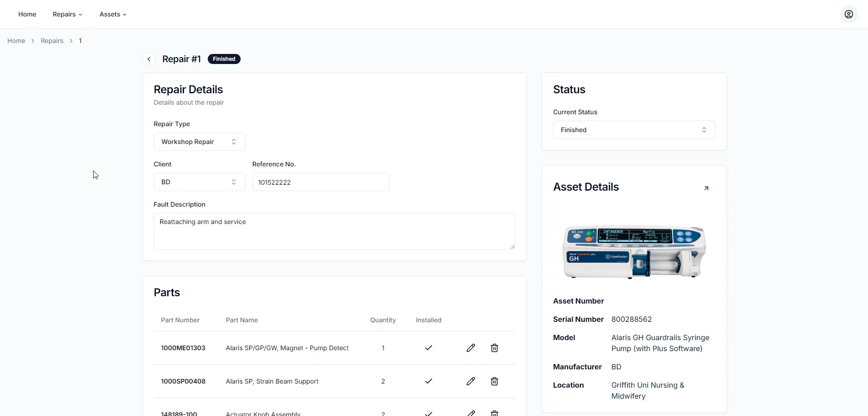Open the user account menu
The width and height of the screenshot is (868, 416).
[x=848, y=14]
